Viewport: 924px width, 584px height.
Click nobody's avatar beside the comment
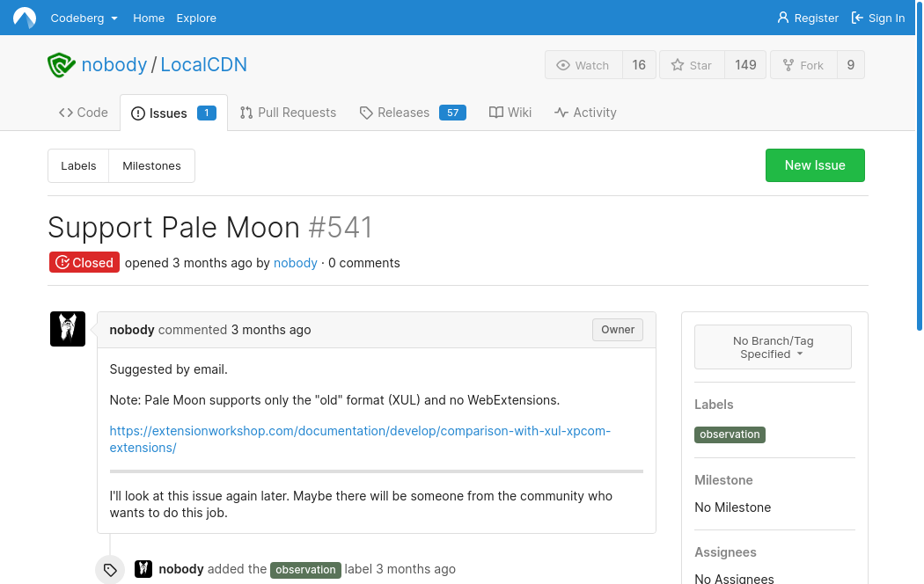(68, 329)
